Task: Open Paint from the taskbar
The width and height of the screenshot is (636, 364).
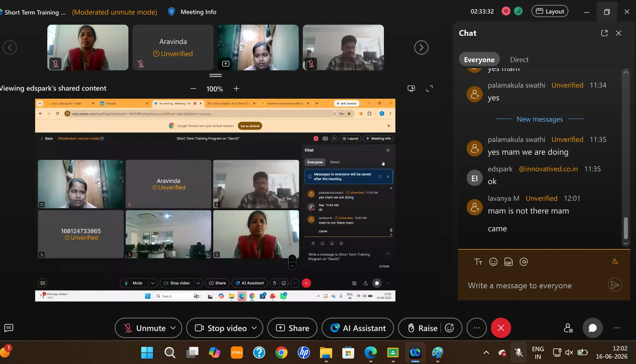Action: pos(438,353)
